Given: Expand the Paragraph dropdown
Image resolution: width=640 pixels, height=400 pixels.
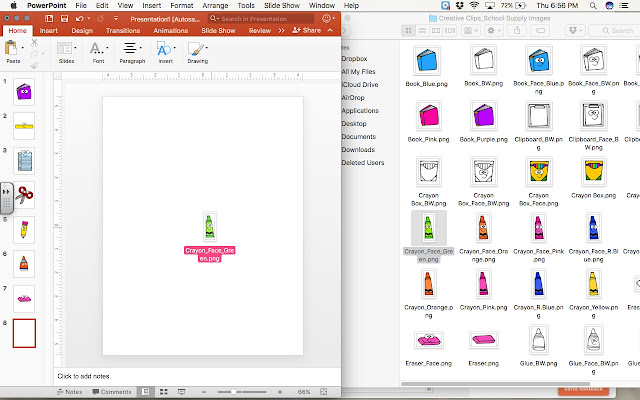Looking at the screenshot, I should (132, 52).
